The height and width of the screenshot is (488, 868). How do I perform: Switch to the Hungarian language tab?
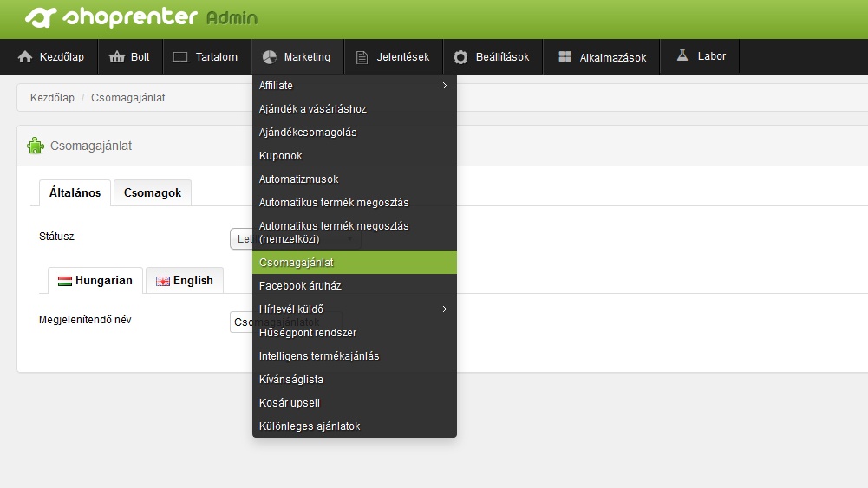pyautogui.click(x=95, y=281)
